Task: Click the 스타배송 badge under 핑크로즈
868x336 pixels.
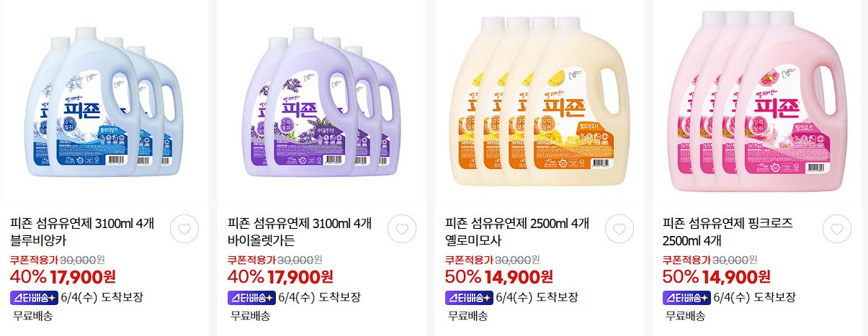Action: tap(686, 297)
